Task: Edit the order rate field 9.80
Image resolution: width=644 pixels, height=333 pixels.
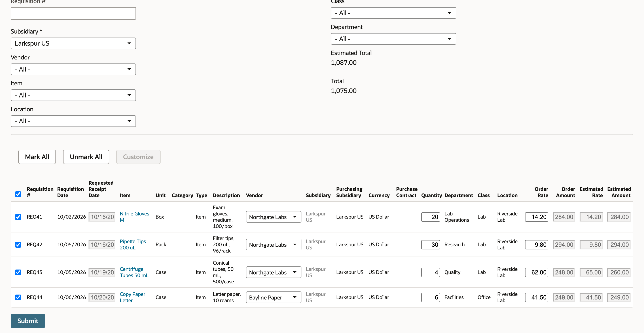Action: [x=536, y=244]
